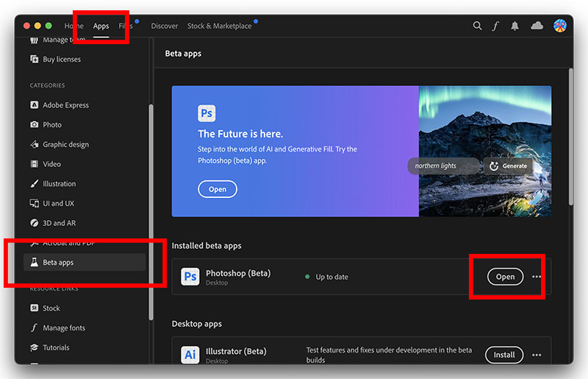Image resolution: width=588 pixels, height=379 pixels.
Task: Click the Installed beta apps heading
Action: [x=207, y=246]
